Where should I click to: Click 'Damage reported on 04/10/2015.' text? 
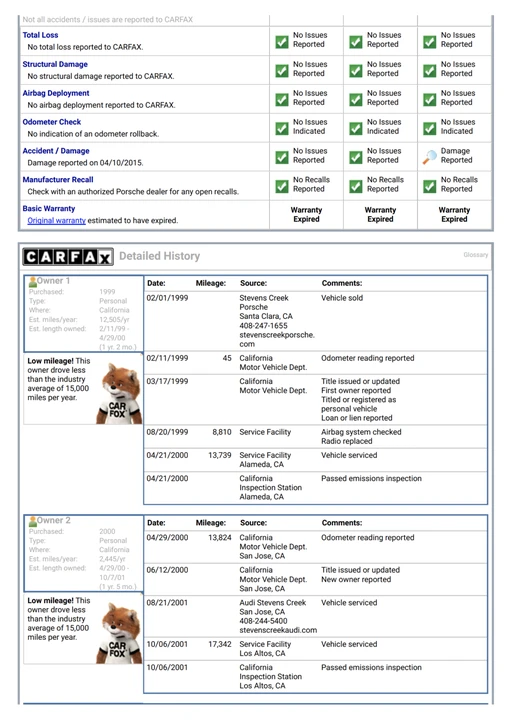85,163
